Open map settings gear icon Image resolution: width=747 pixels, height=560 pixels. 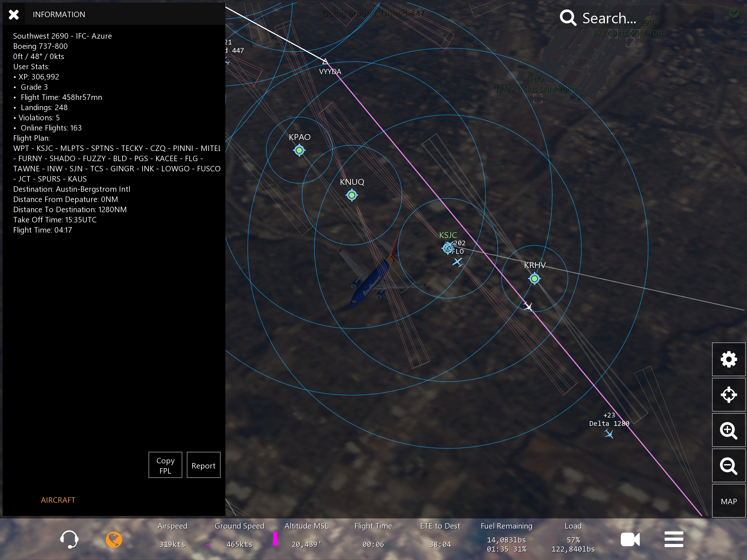728,359
